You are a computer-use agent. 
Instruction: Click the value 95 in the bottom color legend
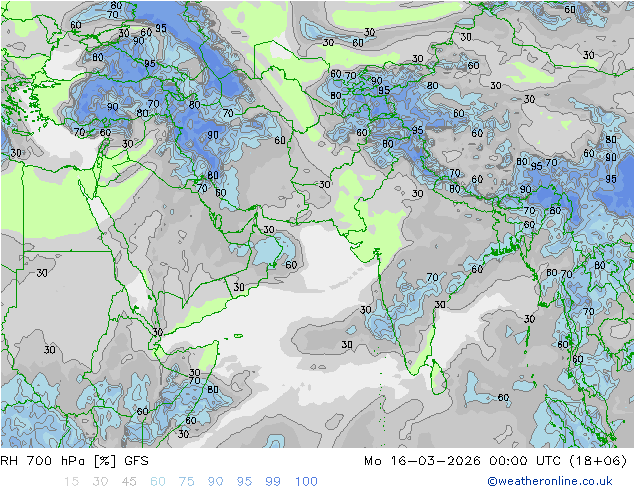click(244, 482)
